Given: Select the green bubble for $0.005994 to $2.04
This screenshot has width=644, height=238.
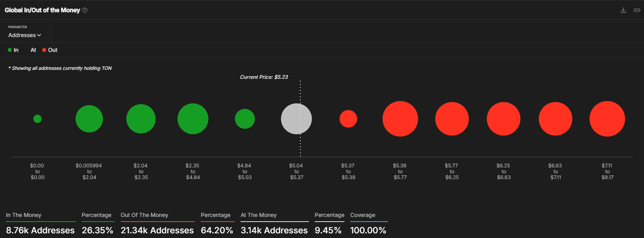Looking at the screenshot, I should (x=89, y=119).
